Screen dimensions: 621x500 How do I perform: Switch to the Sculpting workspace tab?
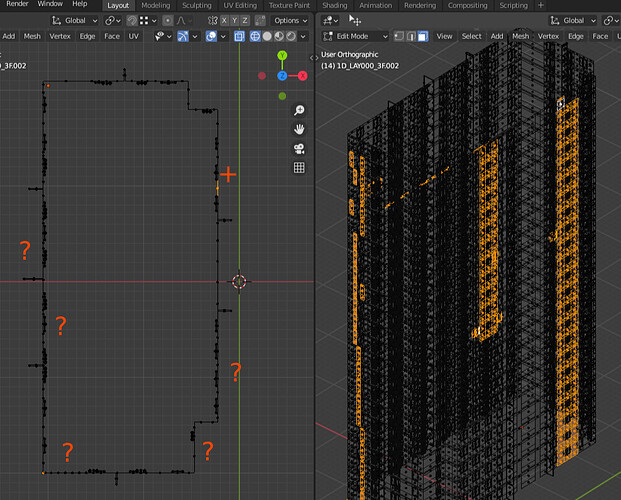point(197,6)
